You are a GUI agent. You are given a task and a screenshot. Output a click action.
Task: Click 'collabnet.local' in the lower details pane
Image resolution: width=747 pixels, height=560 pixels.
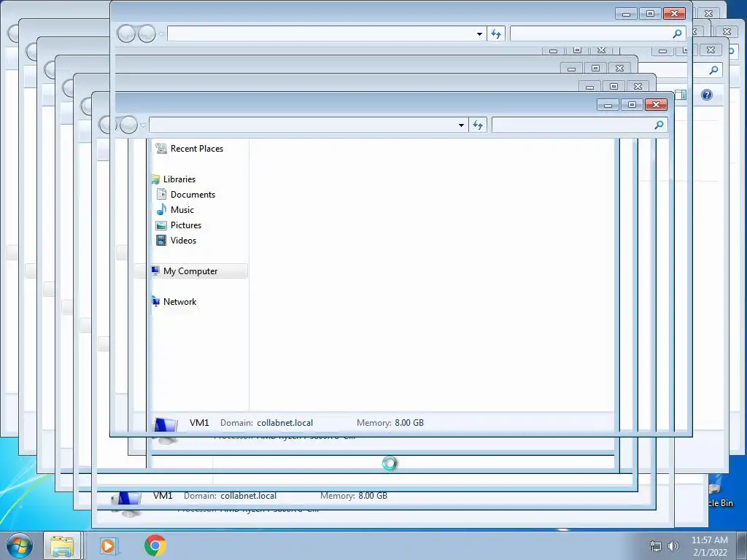[249, 496]
